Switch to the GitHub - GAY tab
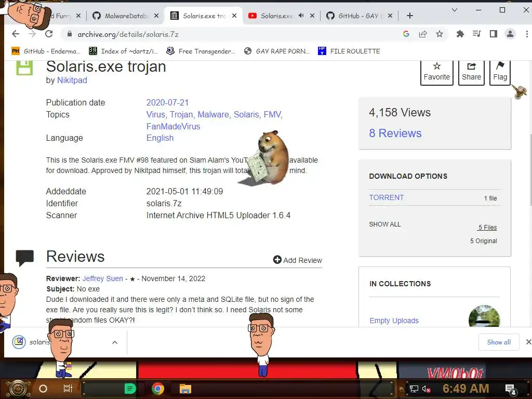Image resolution: width=532 pixels, height=399 pixels. click(x=360, y=16)
